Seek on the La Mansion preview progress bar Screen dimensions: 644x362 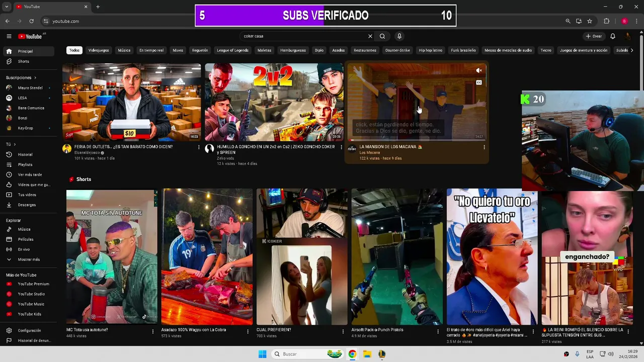pos(417,140)
